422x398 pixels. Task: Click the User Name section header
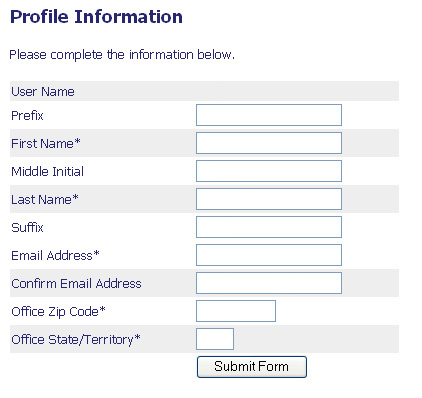click(x=43, y=91)
